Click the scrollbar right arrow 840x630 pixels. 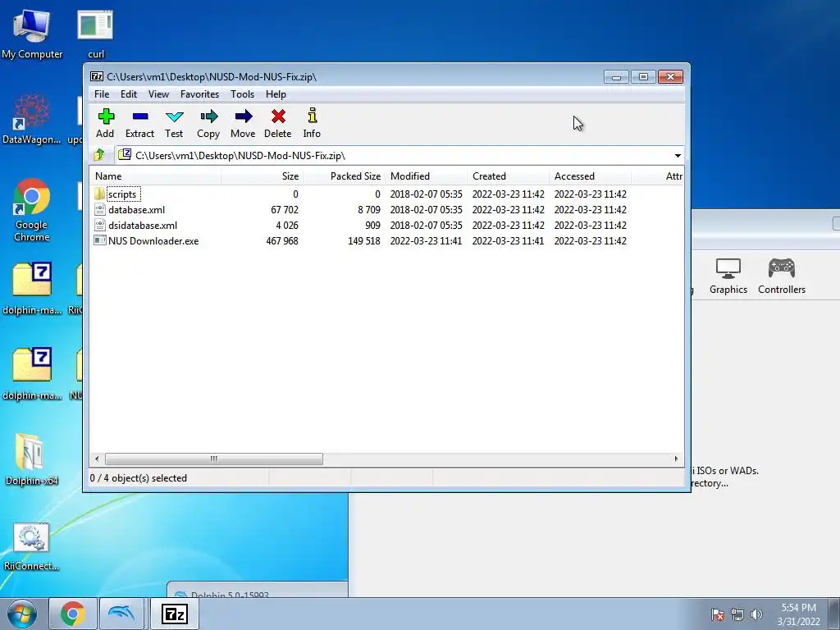tap(676, 459)
